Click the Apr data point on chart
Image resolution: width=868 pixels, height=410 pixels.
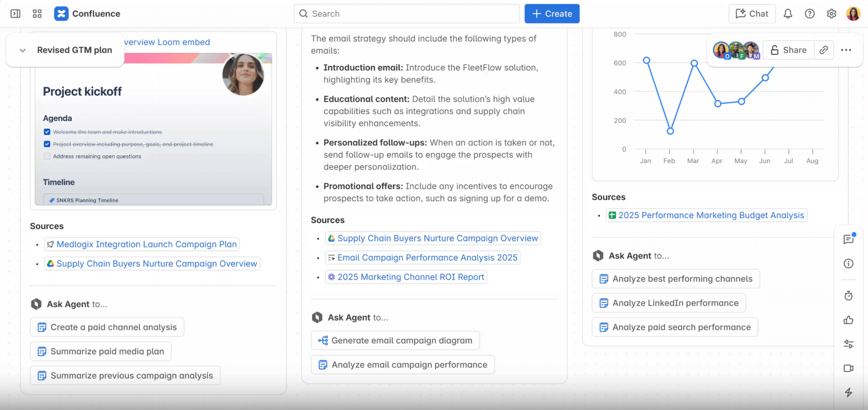click(x=718, y=103)
